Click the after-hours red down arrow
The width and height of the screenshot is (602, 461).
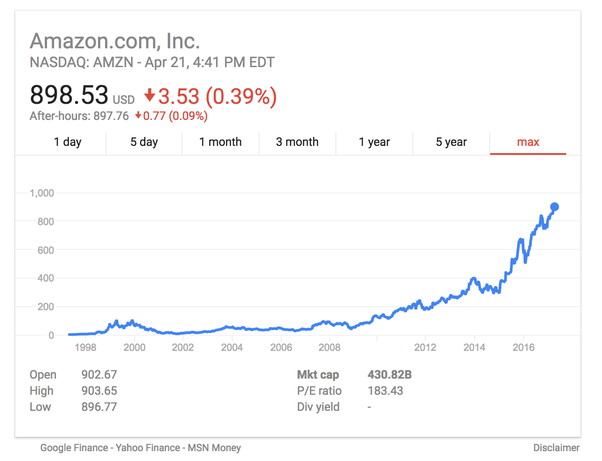pyautogui.click(x=139, y=116)
